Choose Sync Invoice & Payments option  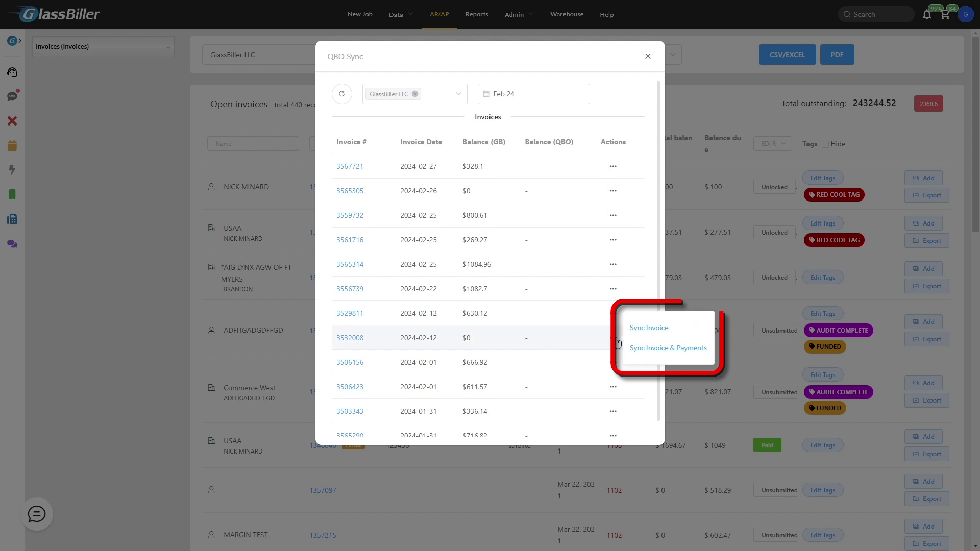(x=668, y=348)
